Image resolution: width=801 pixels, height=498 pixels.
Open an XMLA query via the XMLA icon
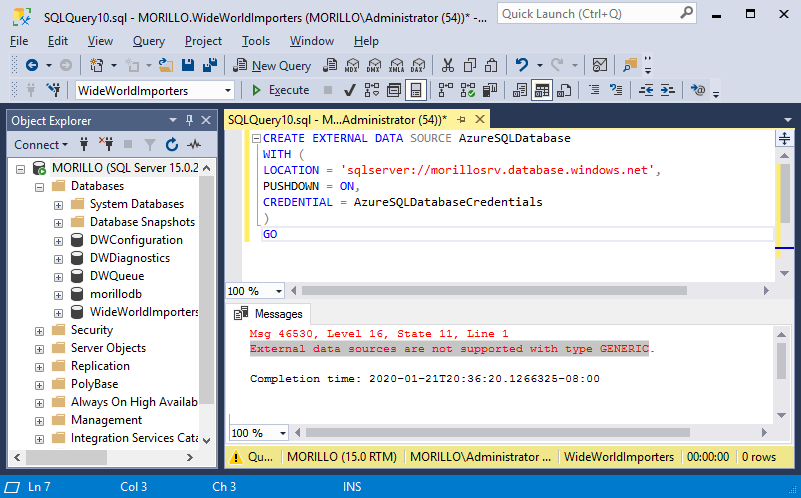pyautogui.click(x=396, y=65)
